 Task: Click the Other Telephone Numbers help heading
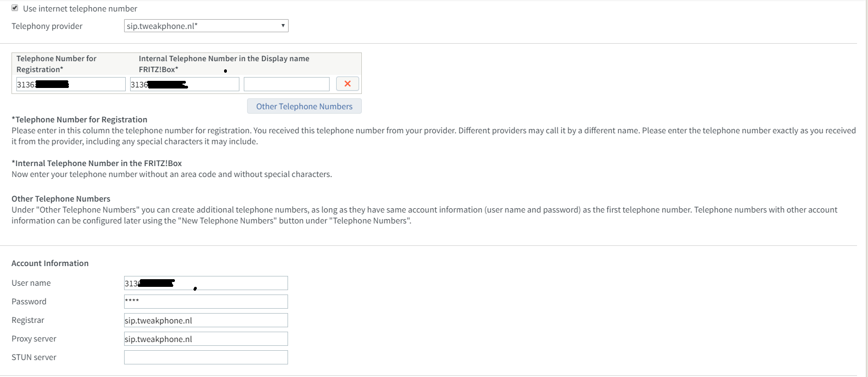(x=61, y=199)
